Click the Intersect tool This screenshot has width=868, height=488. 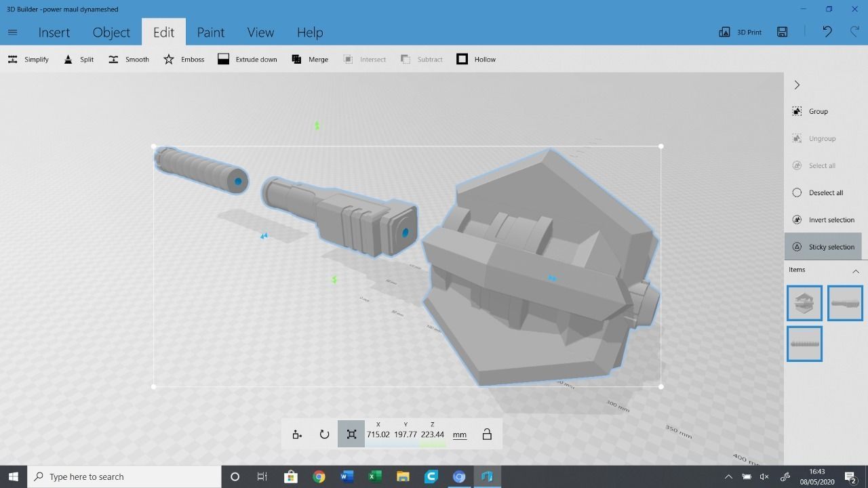pos(364,60)
